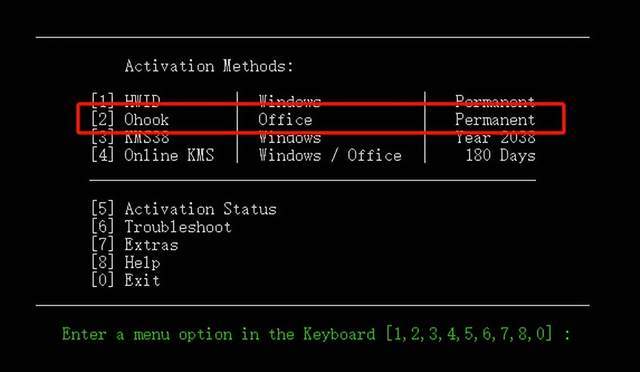Click the Help menu entry
This screenshot has width=640, height=372.
click(142, 263)
